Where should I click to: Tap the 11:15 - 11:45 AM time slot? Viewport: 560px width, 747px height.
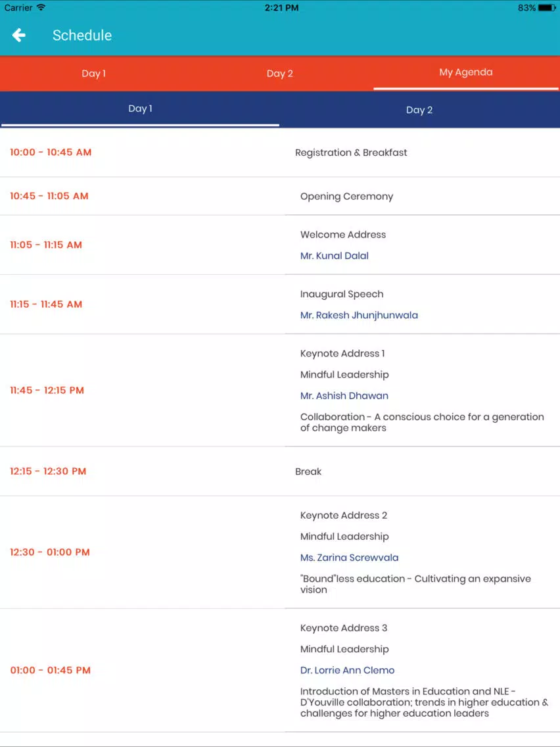(46, 304)
